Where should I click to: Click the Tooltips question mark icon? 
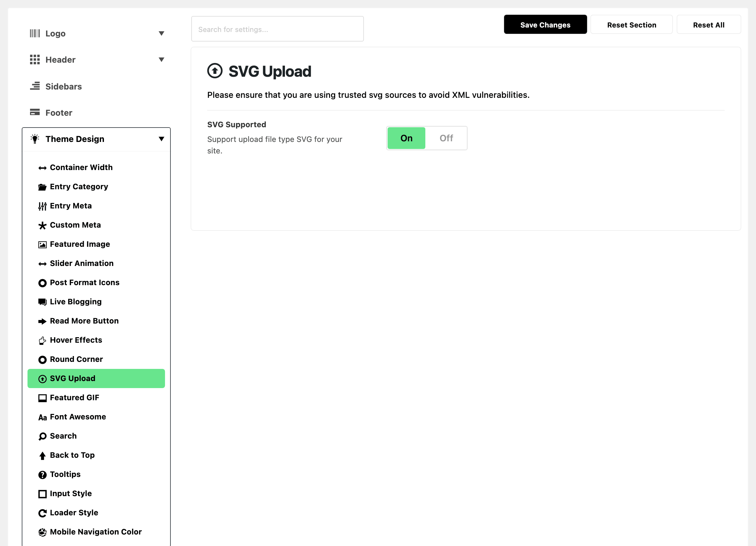(x=42, y=475)
